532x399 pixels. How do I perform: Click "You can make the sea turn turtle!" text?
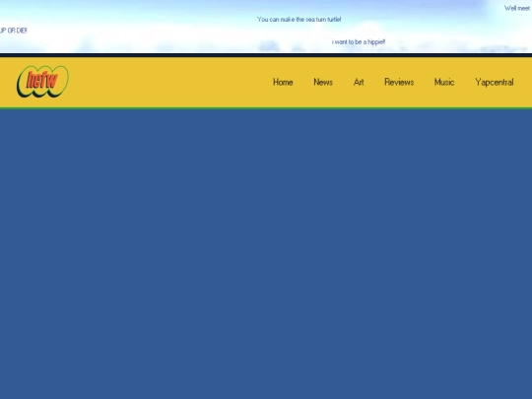pyautogui.click(x=299, y=20)
